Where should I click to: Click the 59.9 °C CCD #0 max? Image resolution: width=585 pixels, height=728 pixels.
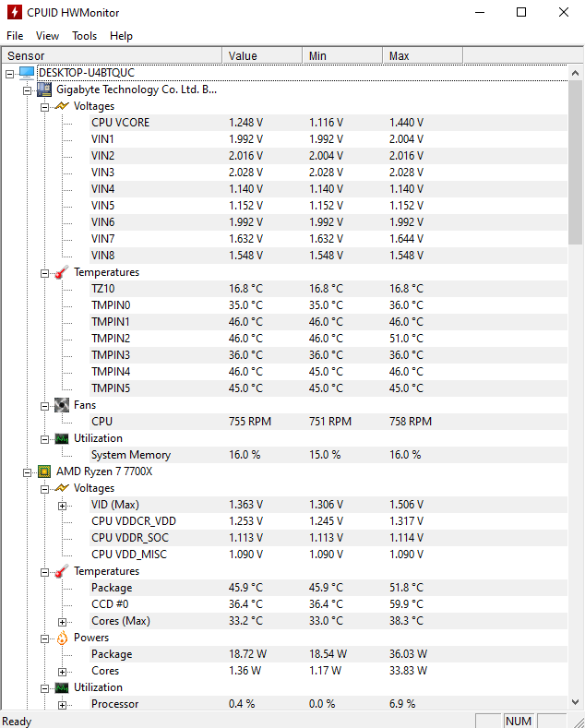[x=406, y=604]
